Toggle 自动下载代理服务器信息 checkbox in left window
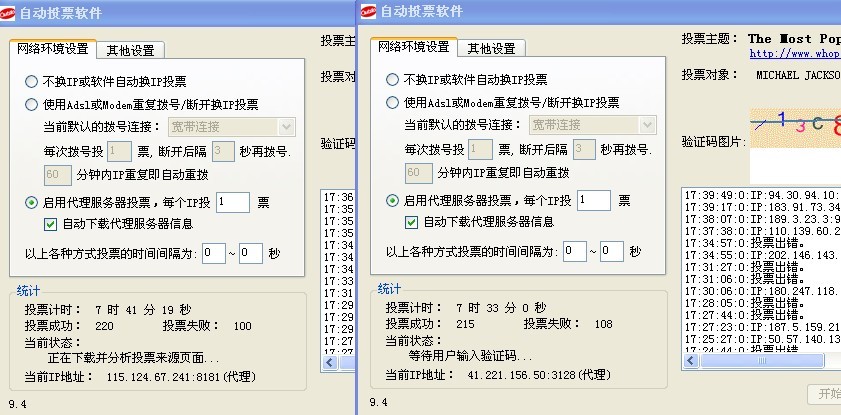 pos(50,224)
